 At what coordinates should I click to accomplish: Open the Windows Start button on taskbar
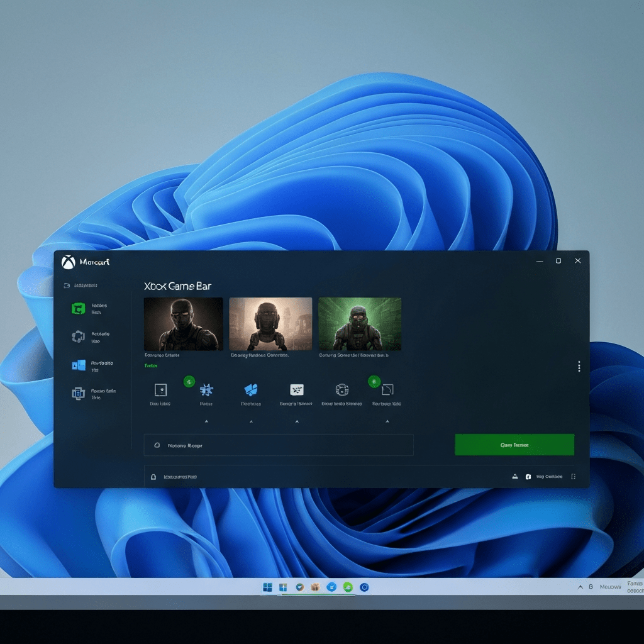pyautogui.click(x=267, y=587)
